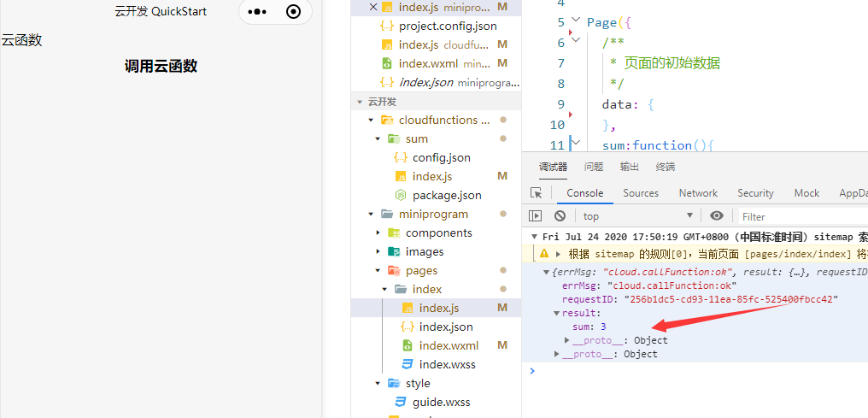Viewport: 868px width, 418px height.
Task: Collapse the index folder under pages
Action: coord(384,289)
